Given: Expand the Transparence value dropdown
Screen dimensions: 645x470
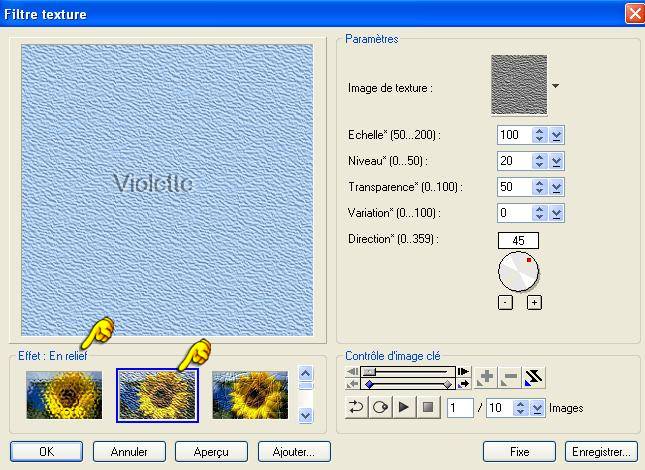Looking at the screenshot, I should pyautogui.click(x=557, y=186).
